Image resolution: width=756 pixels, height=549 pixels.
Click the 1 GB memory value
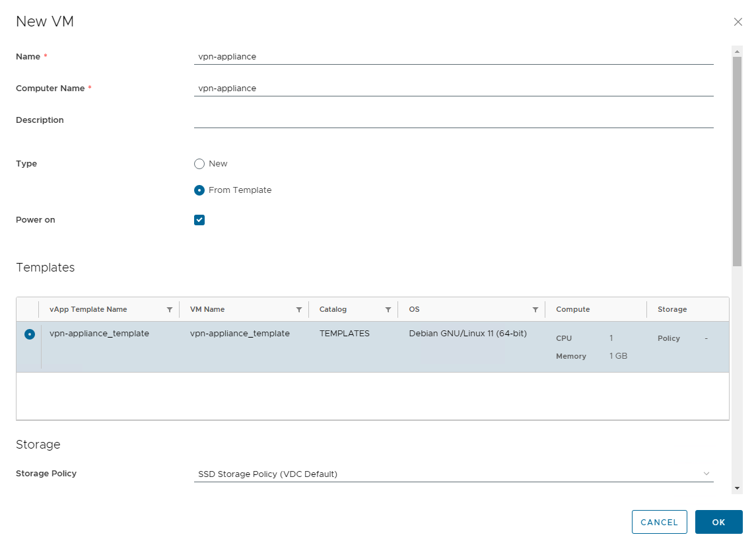click(618, 356)
